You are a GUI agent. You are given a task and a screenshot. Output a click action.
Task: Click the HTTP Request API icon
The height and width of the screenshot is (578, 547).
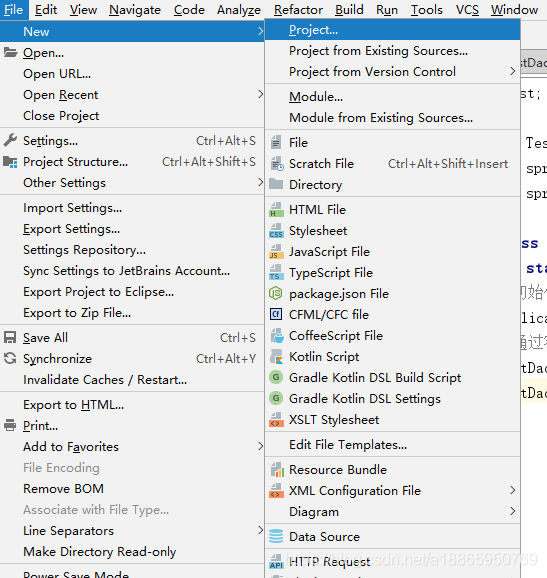tap(276, 561)
